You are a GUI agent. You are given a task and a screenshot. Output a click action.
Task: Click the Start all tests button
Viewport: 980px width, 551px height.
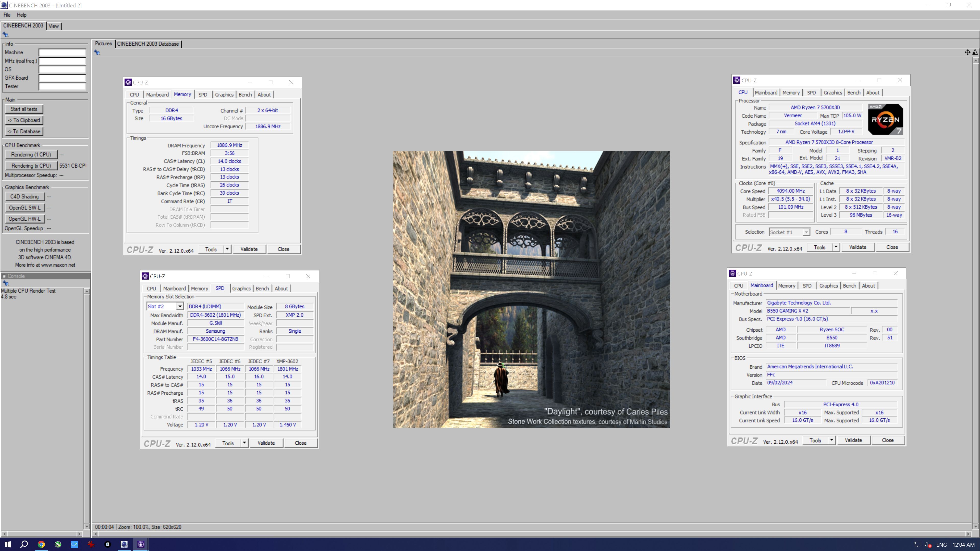[x=24, y=109]
